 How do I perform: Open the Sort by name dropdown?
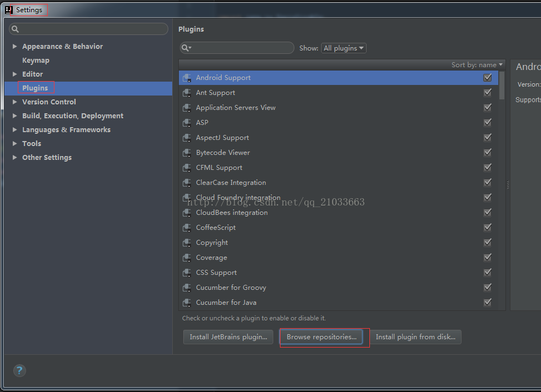pos(477,65)
